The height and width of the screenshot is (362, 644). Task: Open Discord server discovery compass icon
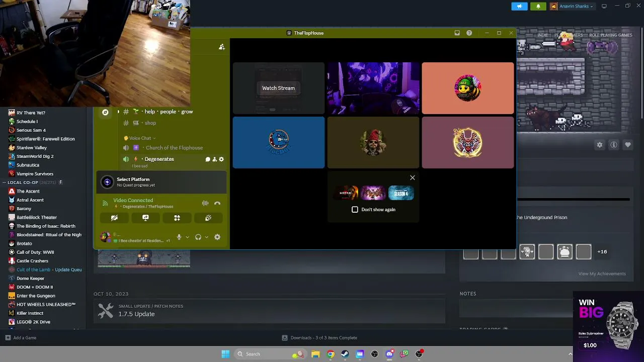(105, 112)
